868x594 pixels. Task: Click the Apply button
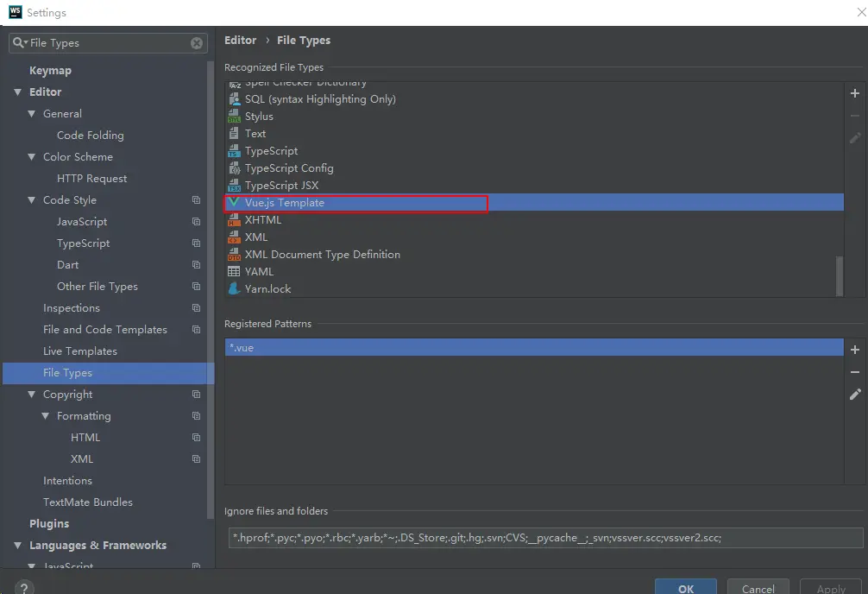(831, 588)
